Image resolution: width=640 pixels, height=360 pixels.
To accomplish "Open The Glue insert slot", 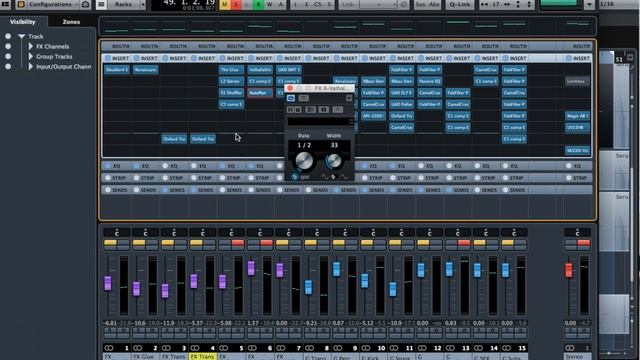I will click(231, 70).
